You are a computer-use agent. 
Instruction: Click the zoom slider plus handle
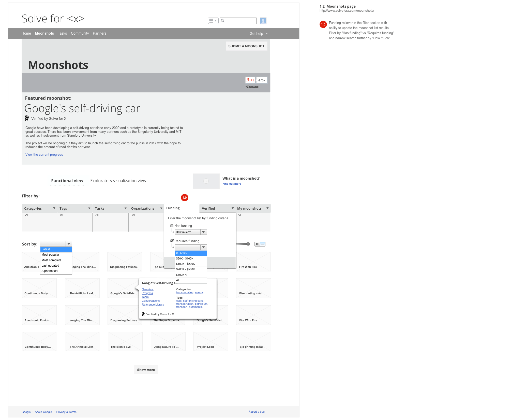248,244
